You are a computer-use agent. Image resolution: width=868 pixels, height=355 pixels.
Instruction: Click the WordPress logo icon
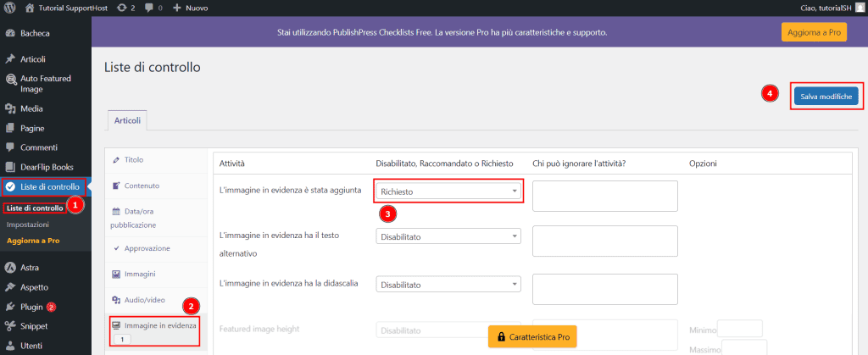tap(10, 8)
